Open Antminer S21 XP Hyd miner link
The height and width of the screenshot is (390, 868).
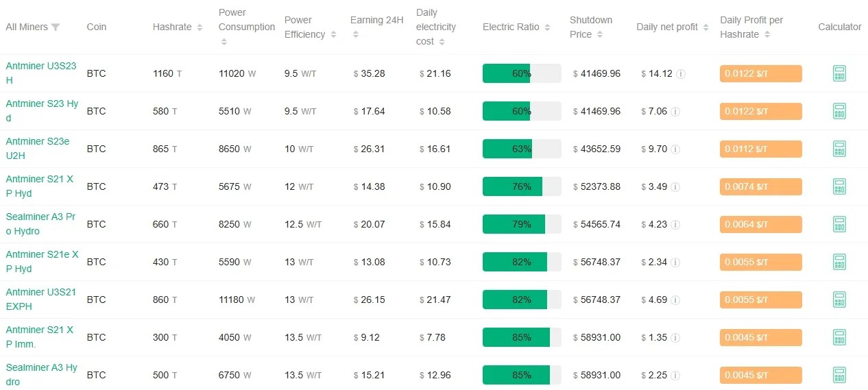coord(40,186)
